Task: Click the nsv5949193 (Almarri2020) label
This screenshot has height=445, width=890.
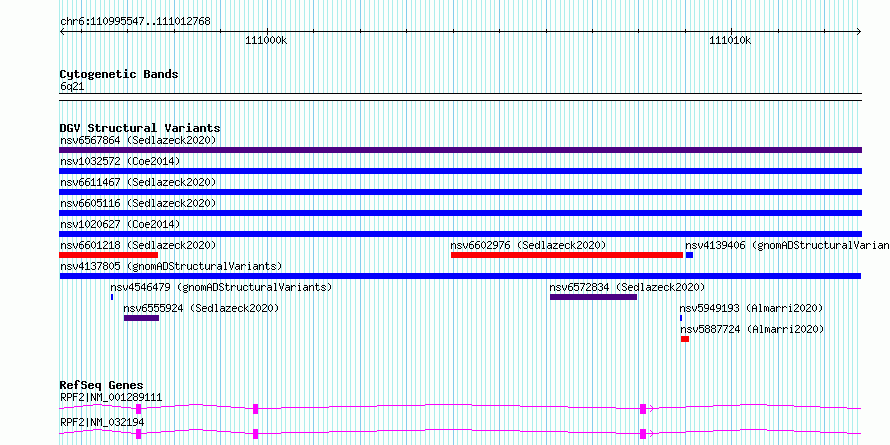Action: click(752, 308)
